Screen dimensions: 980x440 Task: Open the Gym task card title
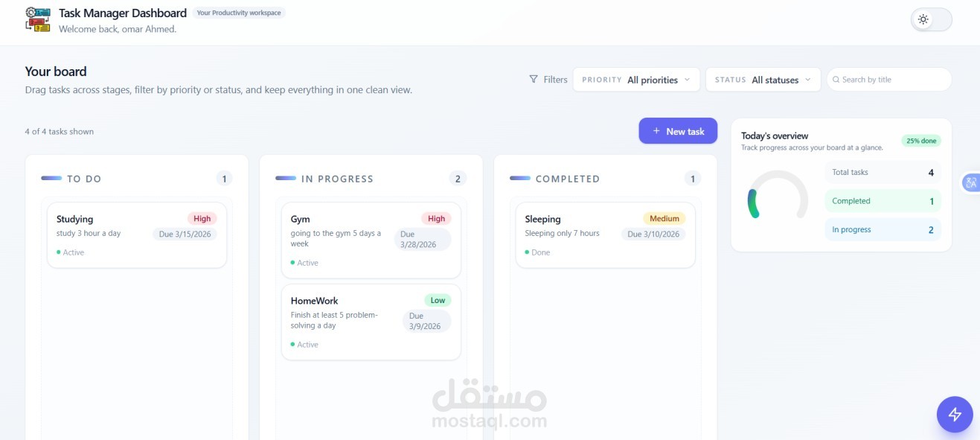pyautogui.click(x=301, y=219)
